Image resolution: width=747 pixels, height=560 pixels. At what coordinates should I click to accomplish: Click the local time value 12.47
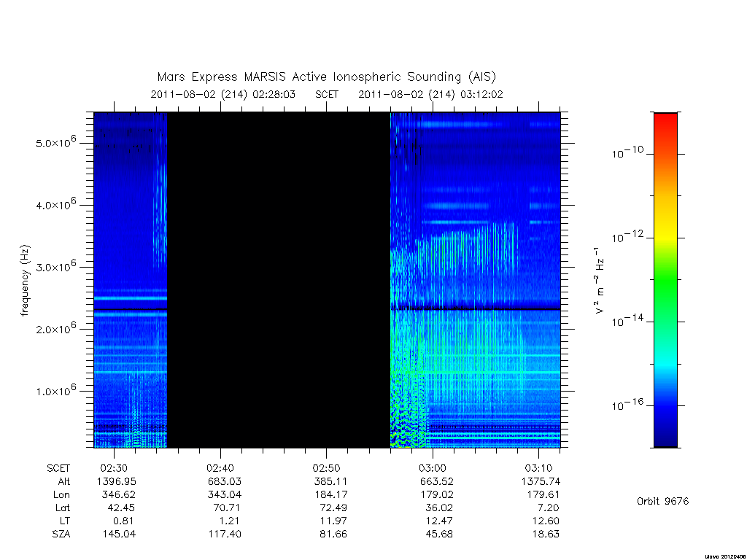(439, 521)
